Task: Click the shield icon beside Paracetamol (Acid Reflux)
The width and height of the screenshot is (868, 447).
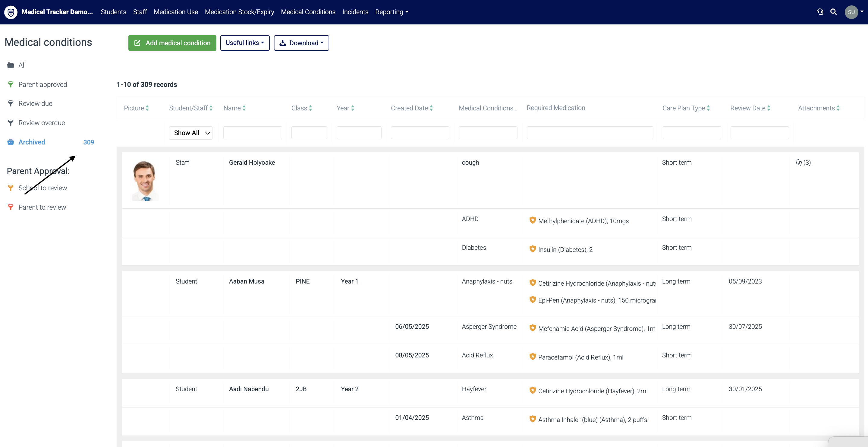Action: [532, 356]
